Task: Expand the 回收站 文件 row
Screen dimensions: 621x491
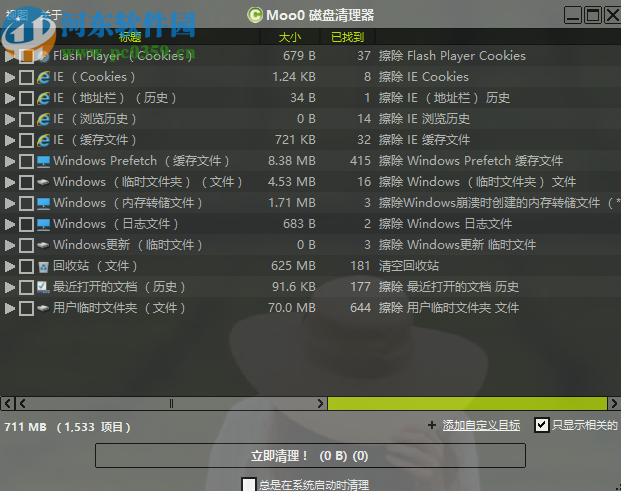Action: click(x=10, y=266)
